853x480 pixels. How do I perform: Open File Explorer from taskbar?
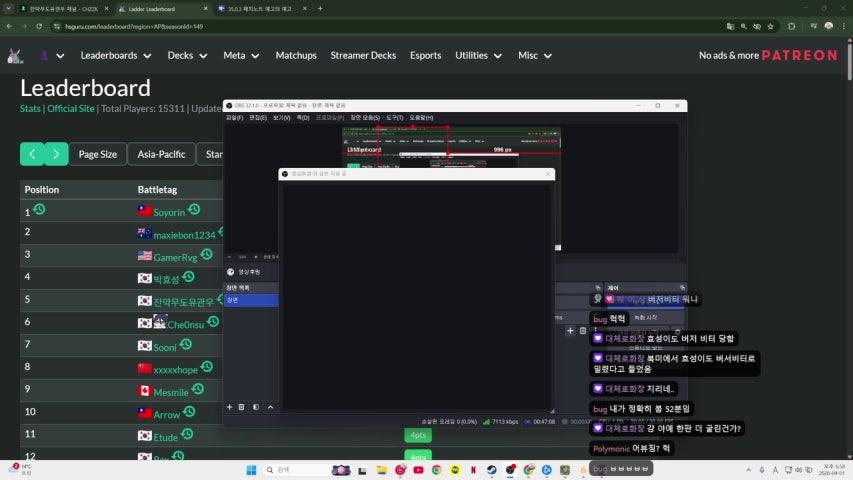[x=381, y=470]
